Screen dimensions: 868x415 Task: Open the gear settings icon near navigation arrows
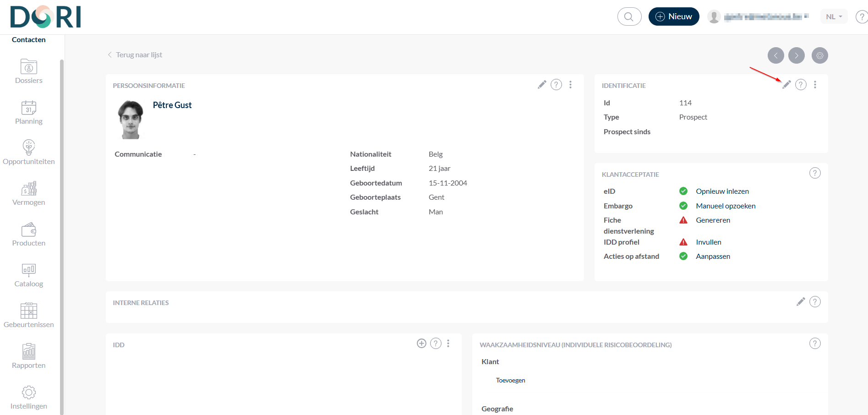pos(819,55)
